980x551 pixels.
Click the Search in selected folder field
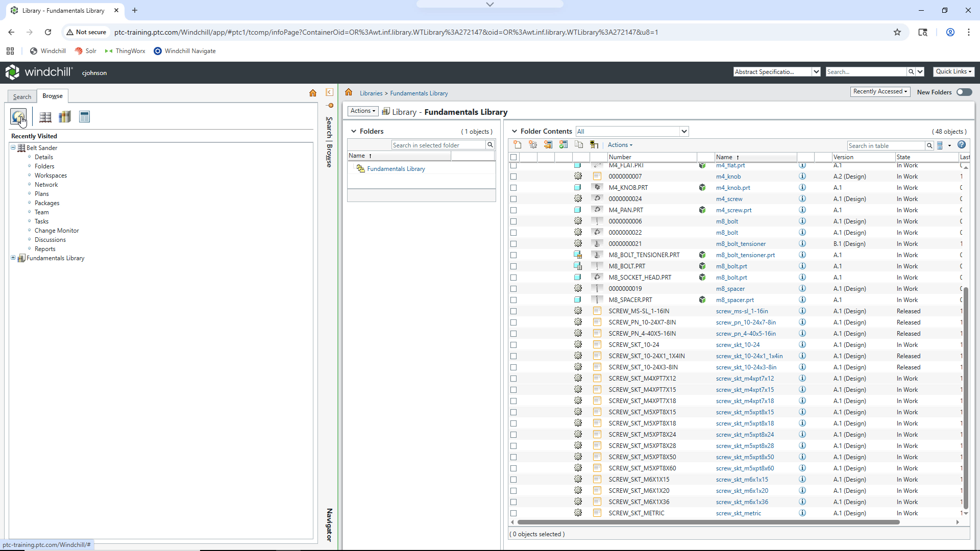point(438,145)
